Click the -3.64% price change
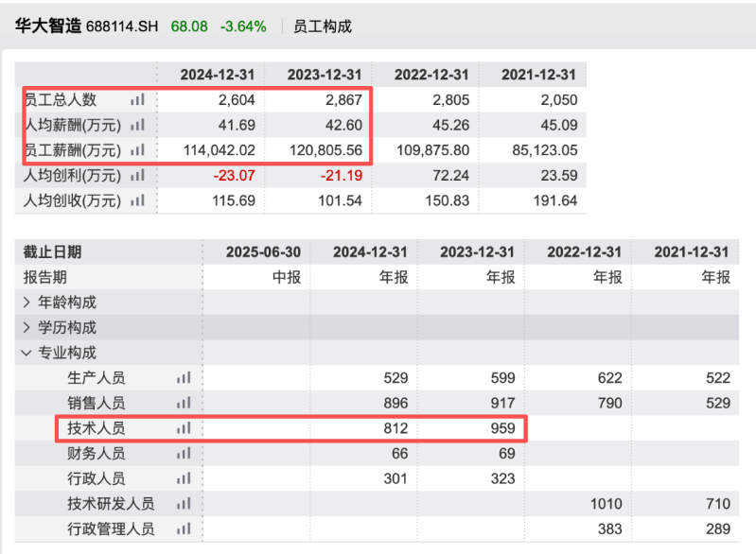The width and height of the screenshot is (756, 554). (x=243, y=26)
